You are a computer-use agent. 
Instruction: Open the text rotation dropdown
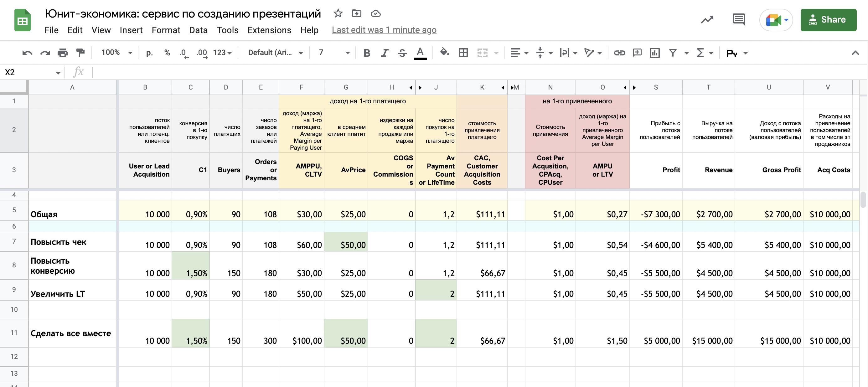593,53
